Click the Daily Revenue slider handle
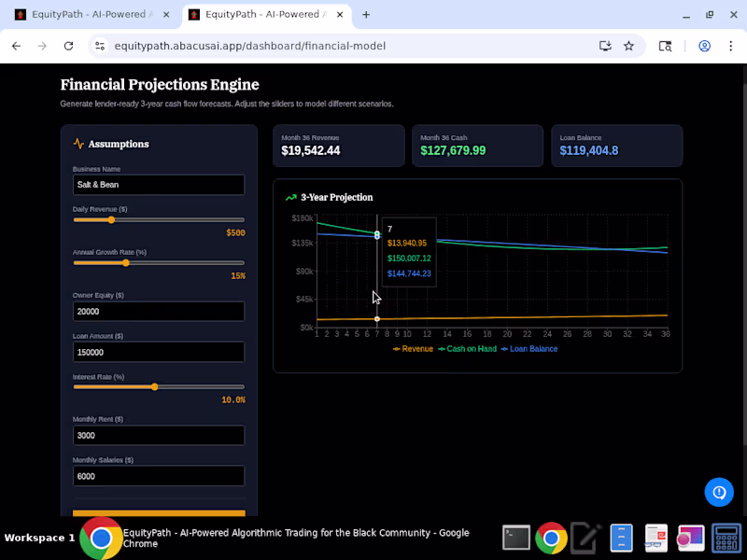Viewport: 747px width, 560px height. [x=111, y=220]
